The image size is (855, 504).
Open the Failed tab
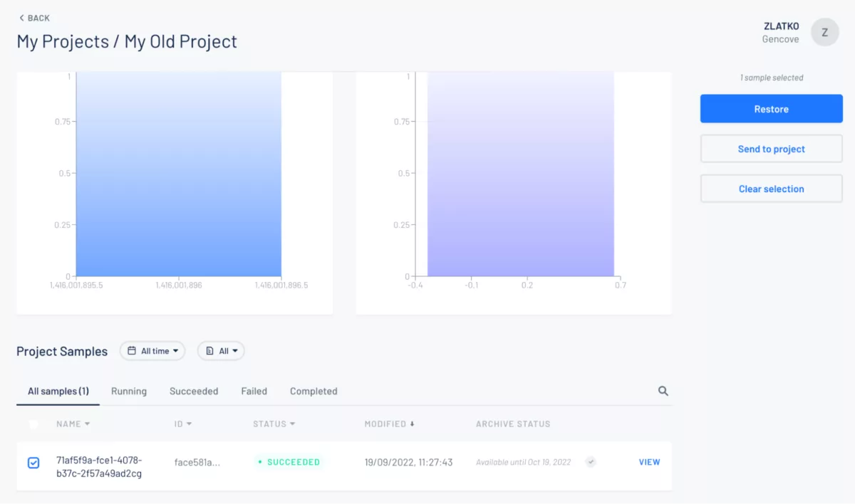(254, 391)
